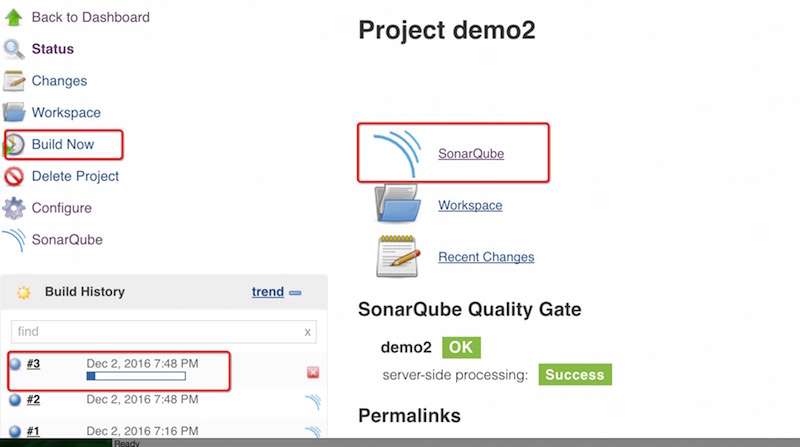Click the green OK quality gate badge

click(x=461, y=347)
